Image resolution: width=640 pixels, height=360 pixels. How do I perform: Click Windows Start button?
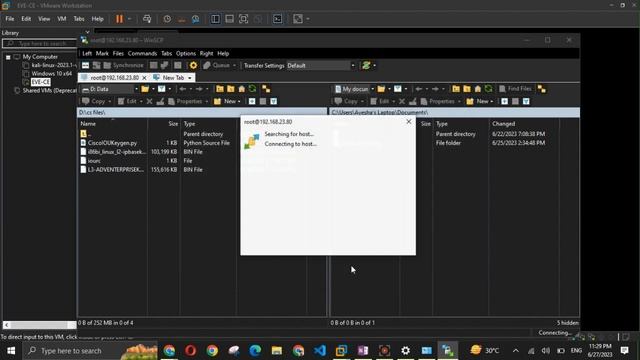point(11,351)
